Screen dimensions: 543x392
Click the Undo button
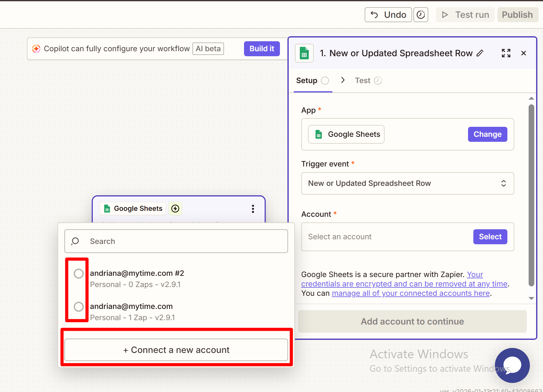[388, 15]
